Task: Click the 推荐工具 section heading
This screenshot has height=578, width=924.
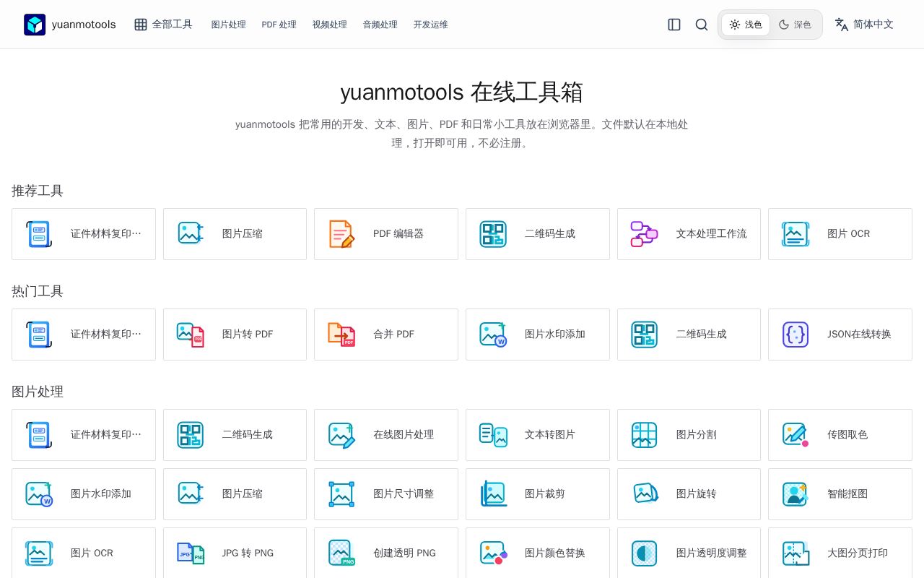Action: 38,191
